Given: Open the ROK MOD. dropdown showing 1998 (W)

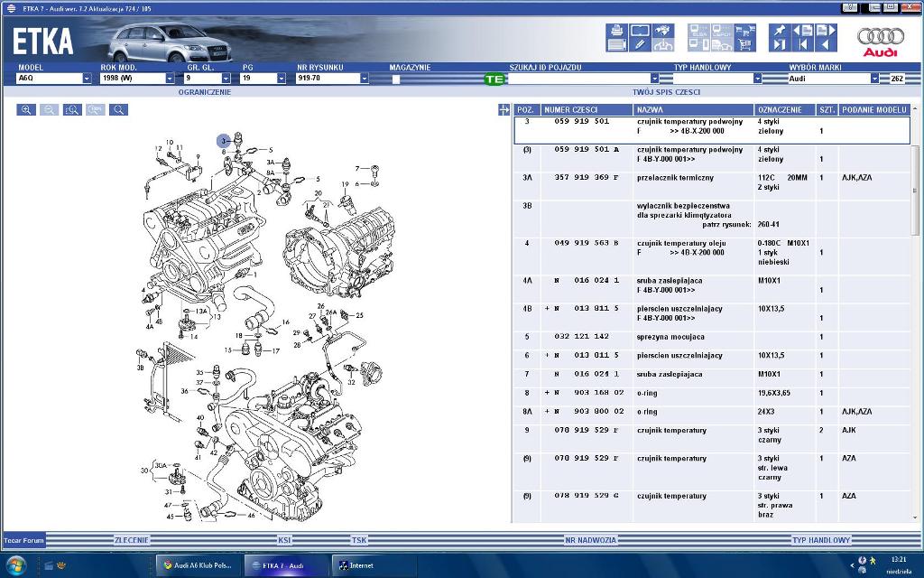Looking at the screenshot, I should (x=170, y=79).
